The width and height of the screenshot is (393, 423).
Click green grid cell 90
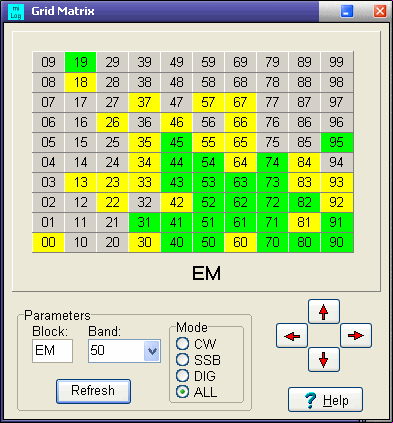pos(336,242)
